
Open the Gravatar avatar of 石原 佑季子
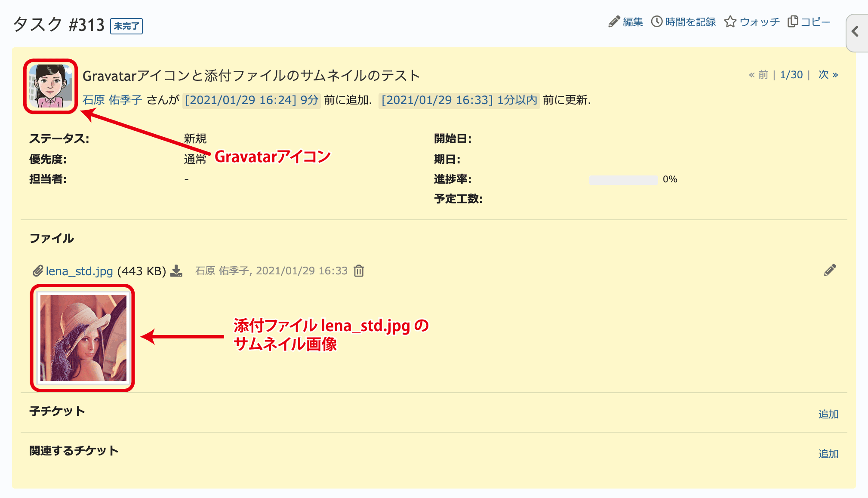pos(51,86)
